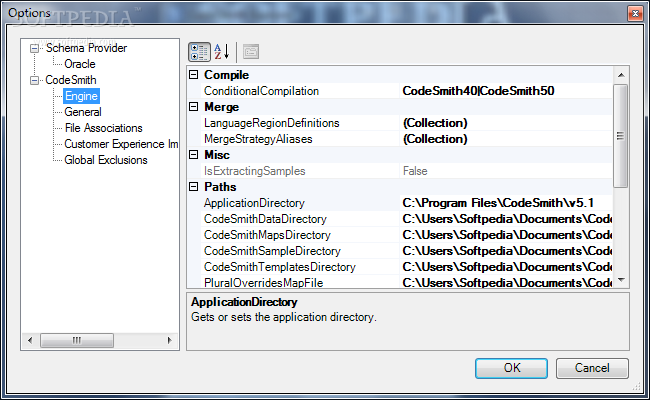
Task: Select Oracle in the options tree
Action: [x=80, y=64]
